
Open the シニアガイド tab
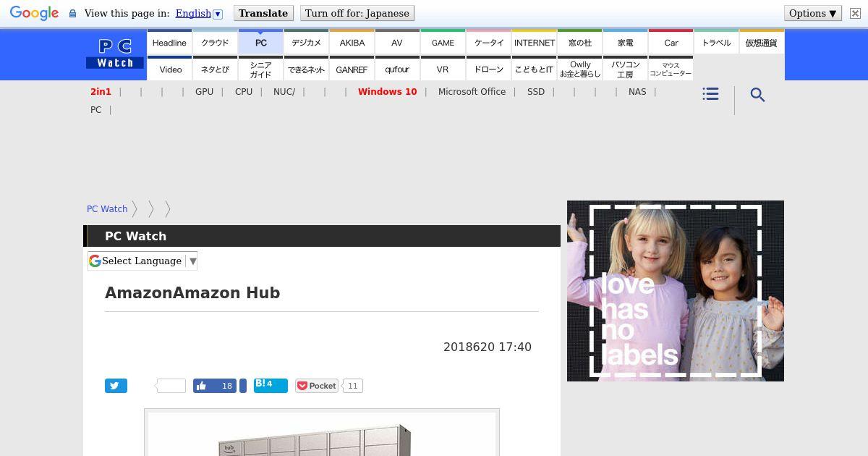click(260, 69)
